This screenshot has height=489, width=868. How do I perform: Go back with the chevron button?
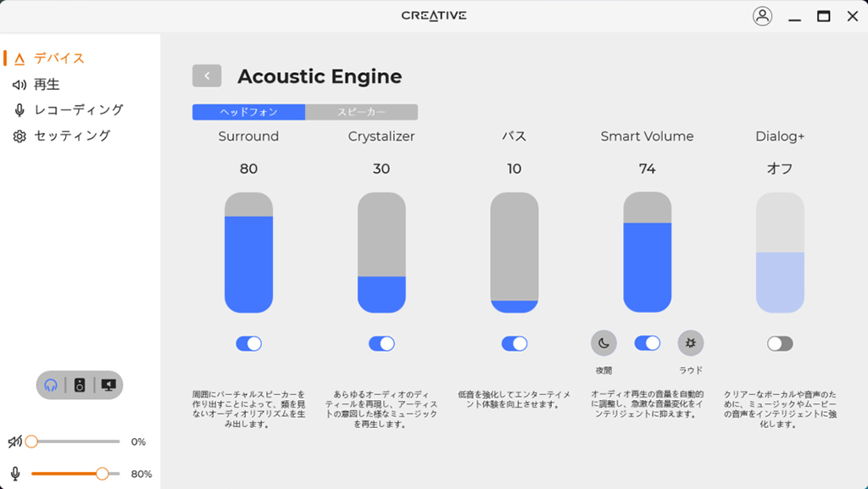[x=207, y=75]
